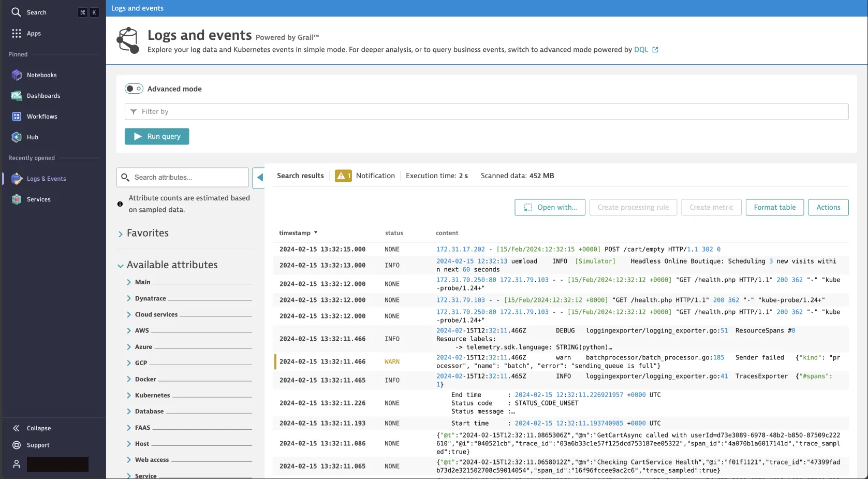Expand the Cloud services attribute group
This screenshot has height=479, width=868.
coord(129,314)
